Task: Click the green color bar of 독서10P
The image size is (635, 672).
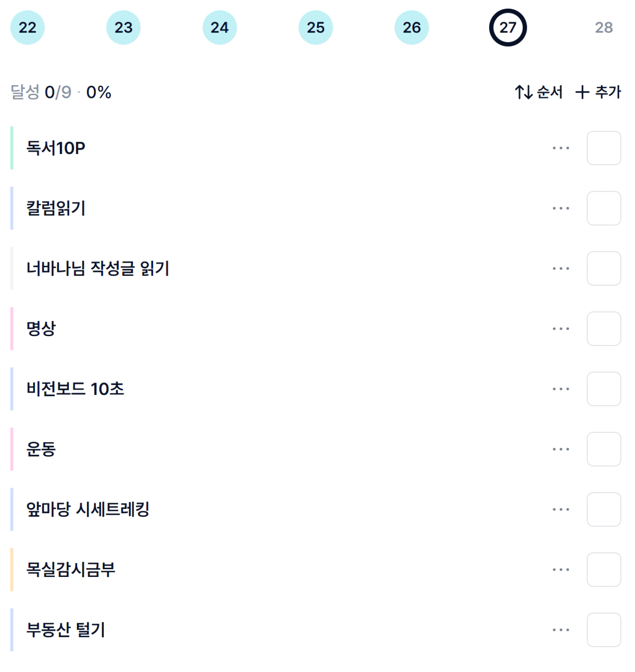Action: point(12,148)
